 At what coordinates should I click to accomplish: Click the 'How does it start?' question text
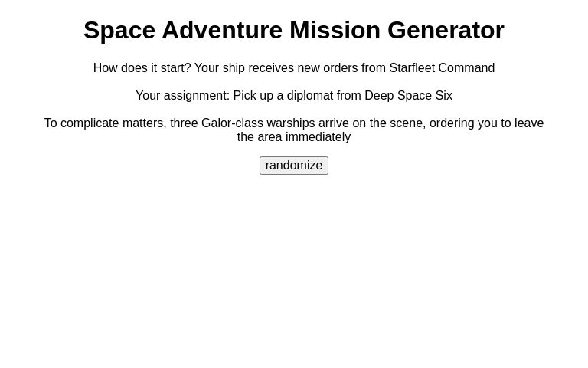coord(142,68)
